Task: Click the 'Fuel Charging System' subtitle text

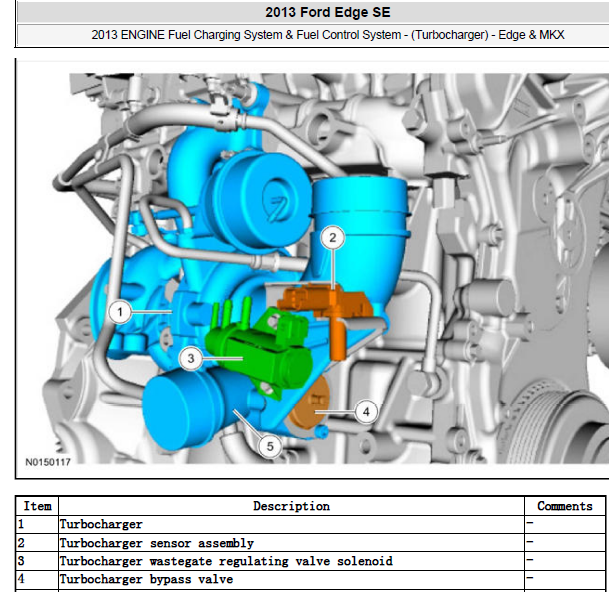Action: [225, 35]
